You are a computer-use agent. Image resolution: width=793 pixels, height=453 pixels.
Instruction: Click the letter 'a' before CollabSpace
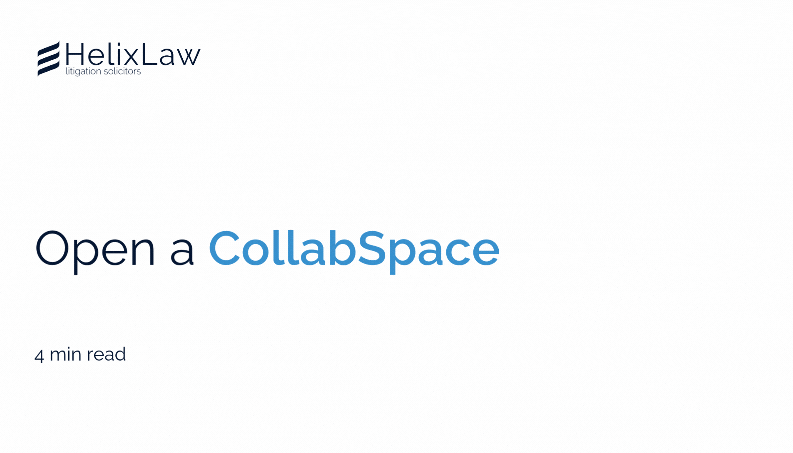point(182,255)
